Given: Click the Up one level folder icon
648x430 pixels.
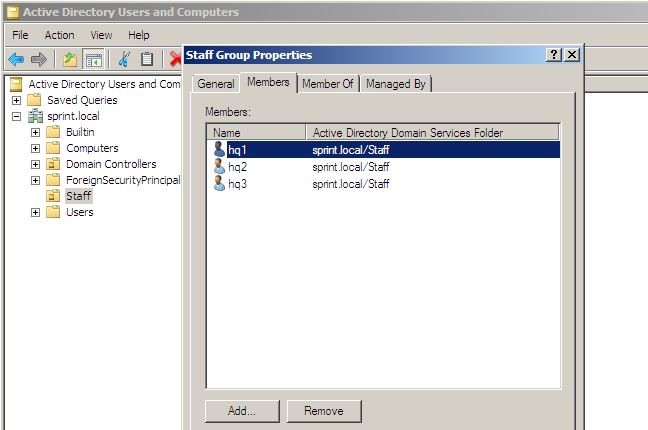Looking at the screenshot, I should tap(70, 60).
